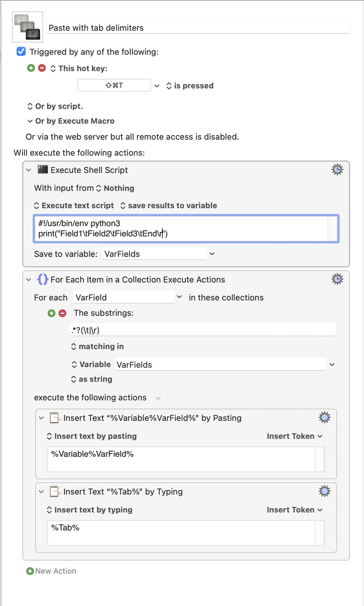The width and height of the screenshot is (364, 606).
Task: Click the hot key field ⇧⌘T
Action: tap(114, 85)
